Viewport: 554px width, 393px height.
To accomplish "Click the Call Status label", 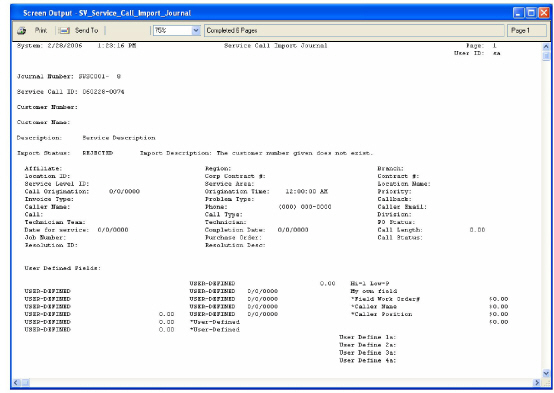I will point(400,237).
